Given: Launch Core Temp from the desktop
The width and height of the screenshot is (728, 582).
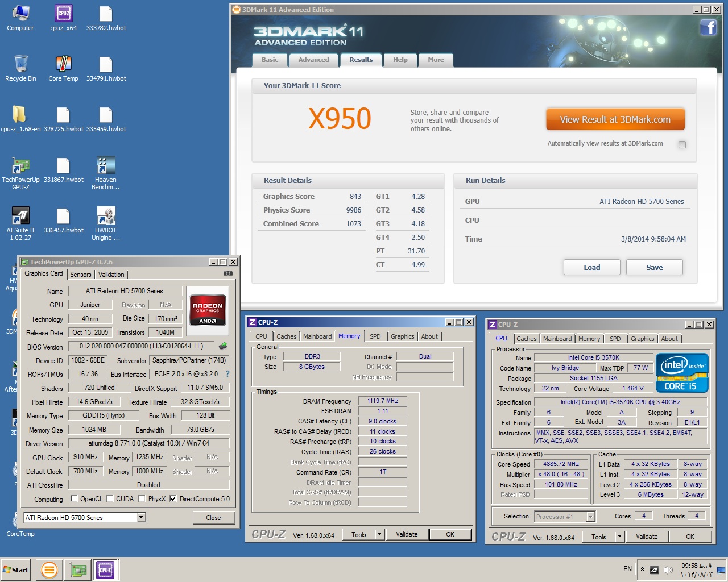Looking at the screenshot, I should (x=63, y=68).
